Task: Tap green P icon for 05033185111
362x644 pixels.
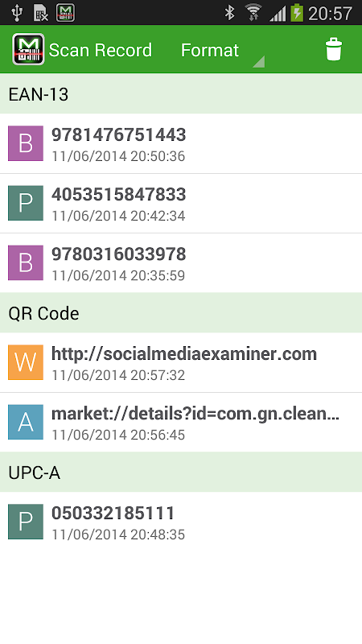Action: (26, 522)
